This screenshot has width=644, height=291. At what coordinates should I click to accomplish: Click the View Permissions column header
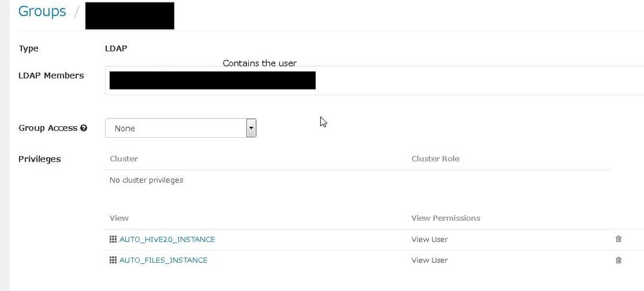click(x=445, y=218)
